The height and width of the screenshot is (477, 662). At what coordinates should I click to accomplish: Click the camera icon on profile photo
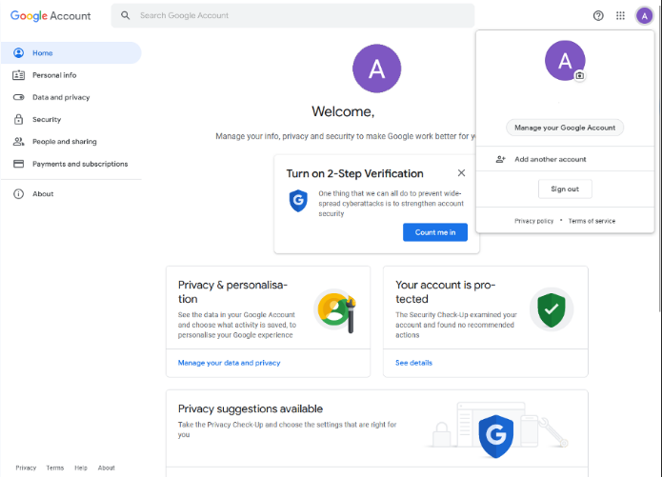tap(580, 76)
